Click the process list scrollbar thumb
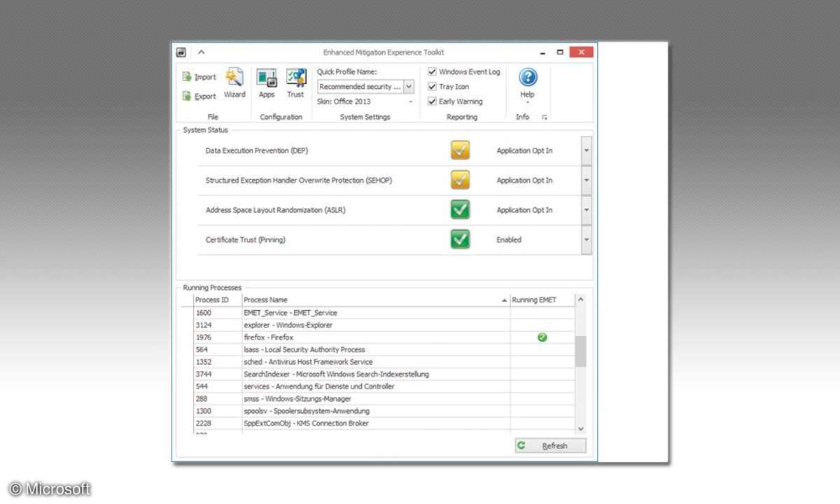 pyautogui.click(x=580, y=351)
